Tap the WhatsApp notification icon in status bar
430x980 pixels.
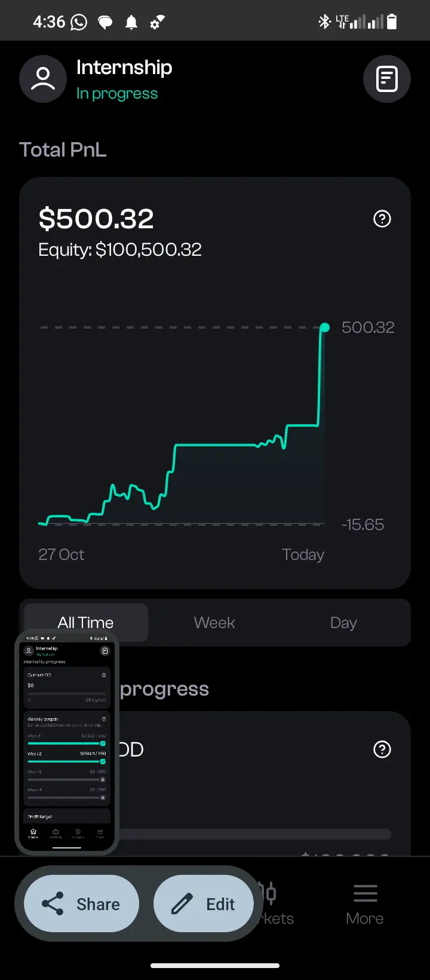coord(79,22)
